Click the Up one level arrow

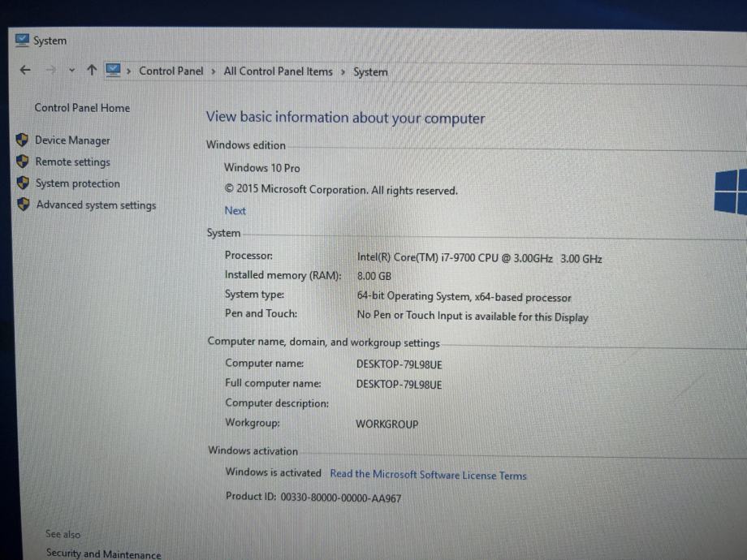[92, 70]
